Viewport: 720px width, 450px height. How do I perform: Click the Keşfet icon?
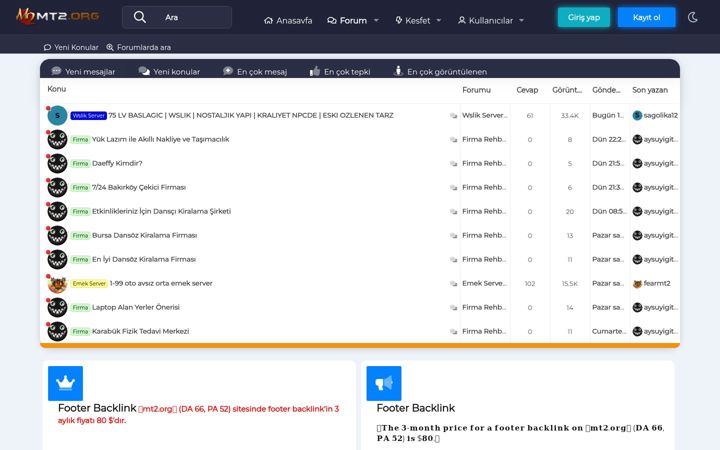coord(399,21)
